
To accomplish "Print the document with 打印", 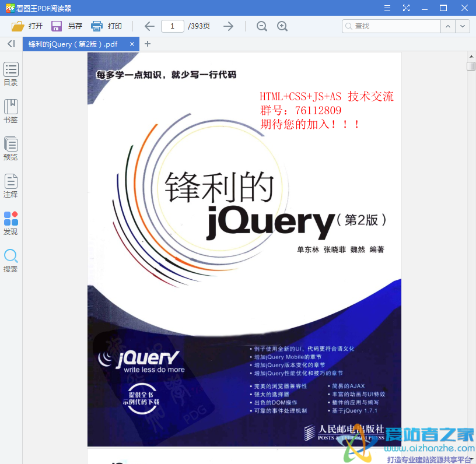I will (107, 26).
